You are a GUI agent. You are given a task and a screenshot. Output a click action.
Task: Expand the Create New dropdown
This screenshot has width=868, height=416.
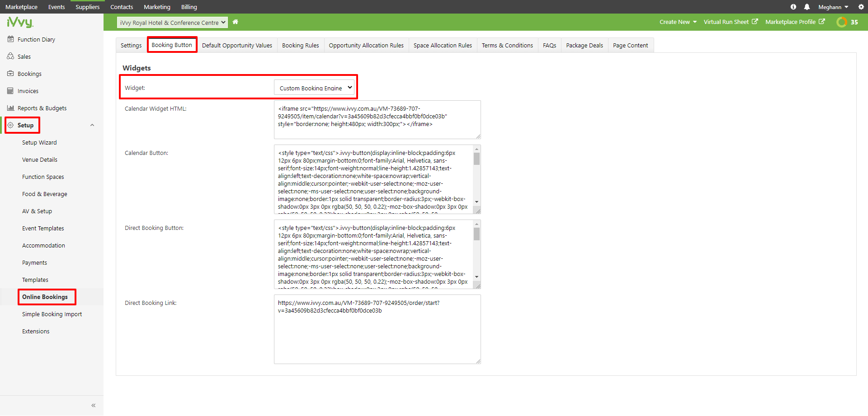678,22
